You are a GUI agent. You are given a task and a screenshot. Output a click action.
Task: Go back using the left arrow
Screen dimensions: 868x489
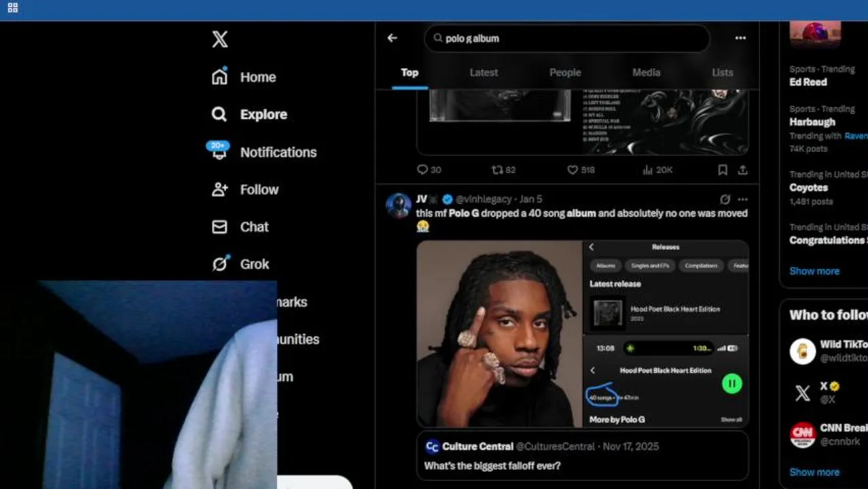click(x=392, y=38)
